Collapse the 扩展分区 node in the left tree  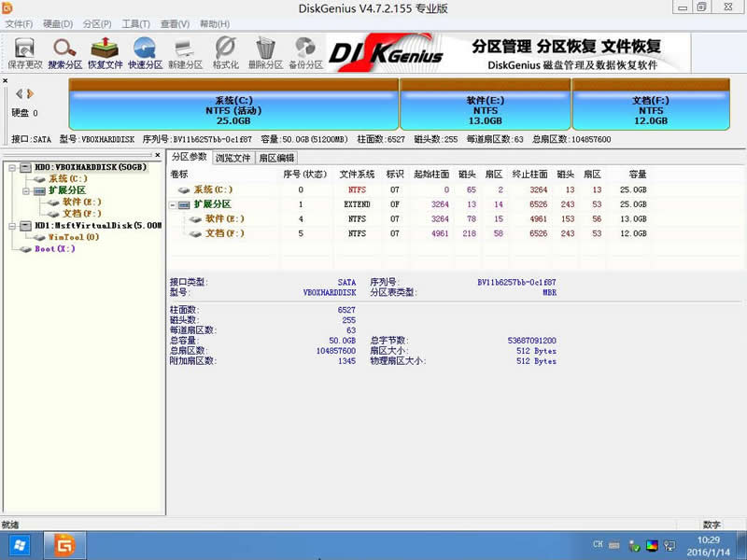(26, 190)
